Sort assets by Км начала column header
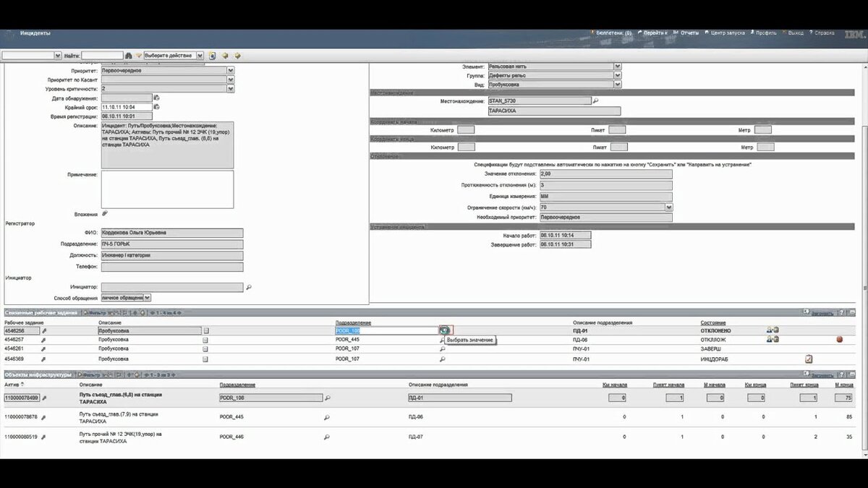The image size is (868, 488). pyautogui.click(x=615, y=385)
